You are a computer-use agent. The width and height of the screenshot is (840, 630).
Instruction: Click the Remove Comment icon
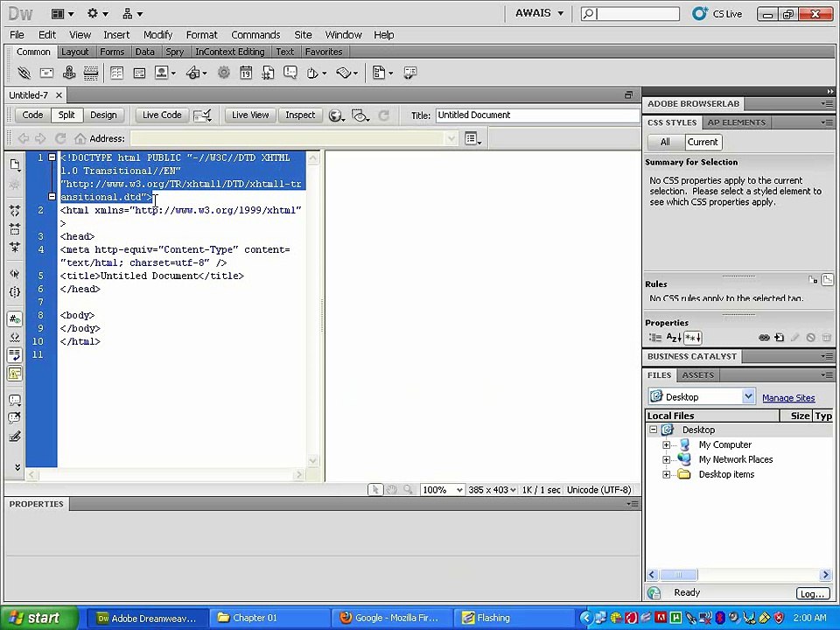click(15, 418)
